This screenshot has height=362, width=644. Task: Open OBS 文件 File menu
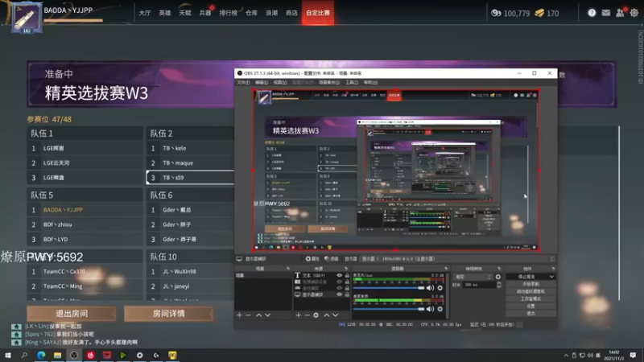tap(243, 83)
